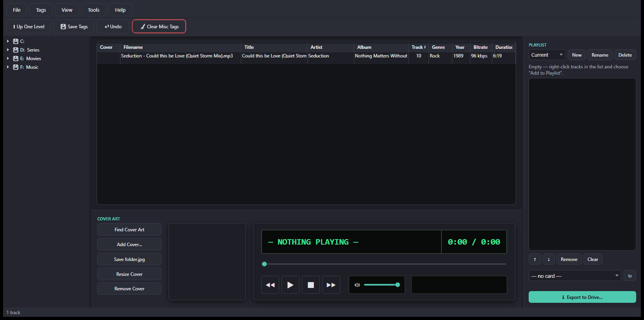Open the File menu
This screenshot has height=320, width=644.
tap(17, 10)
